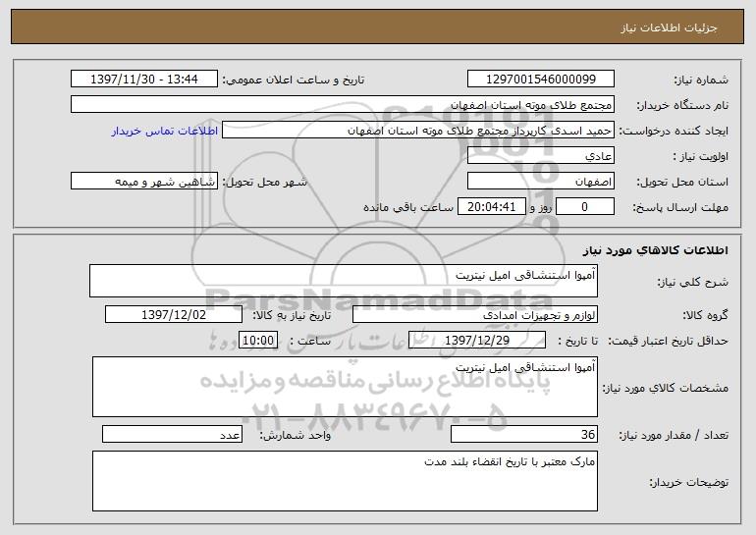Select the شماره نیاز number field
Viewport: 756px width, 535px height.
tap(540, 80)
